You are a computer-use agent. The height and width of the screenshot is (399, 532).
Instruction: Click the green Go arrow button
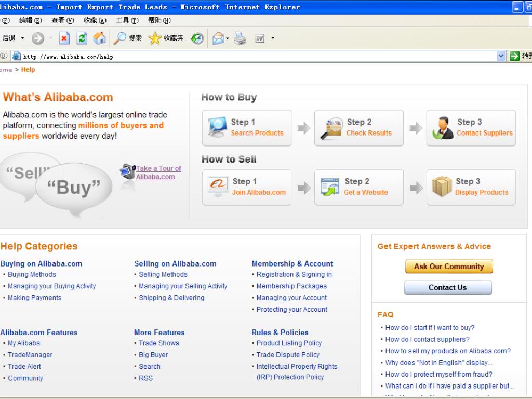[x=514, y=56]
